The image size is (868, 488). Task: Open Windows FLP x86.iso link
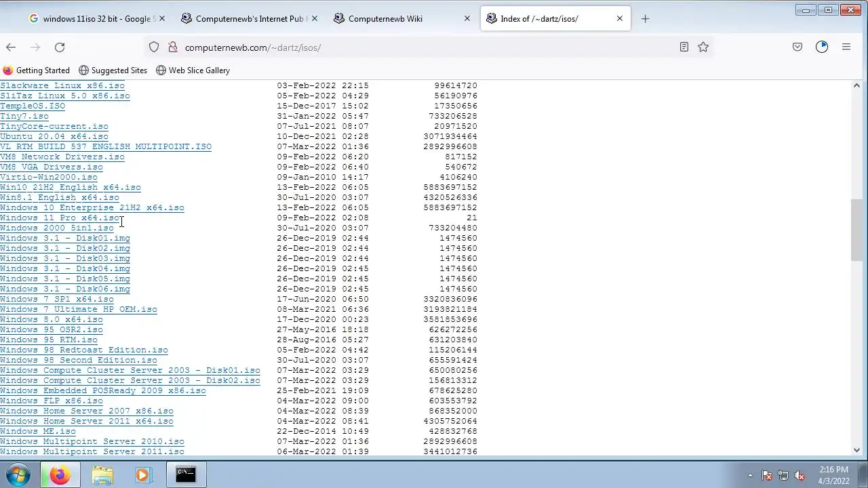coord(52,401)
